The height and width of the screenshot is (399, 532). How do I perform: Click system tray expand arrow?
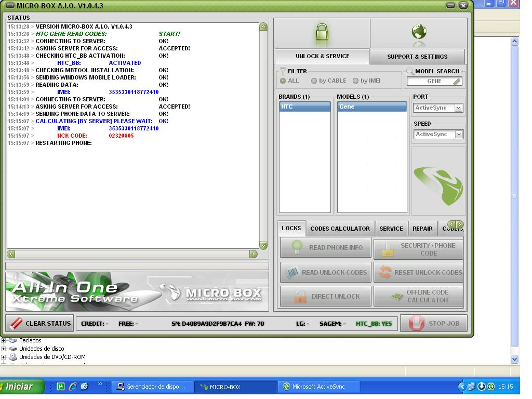(x=462, y=387)
